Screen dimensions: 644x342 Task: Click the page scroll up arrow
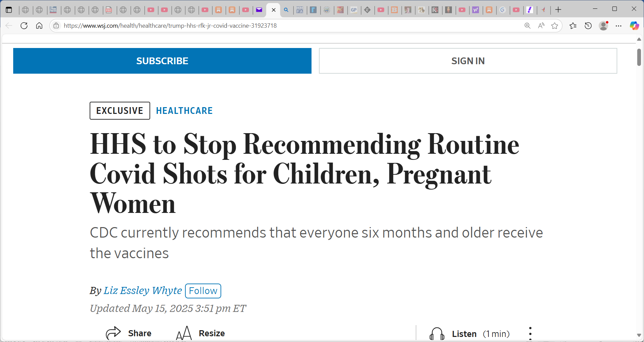pos(639,40)
